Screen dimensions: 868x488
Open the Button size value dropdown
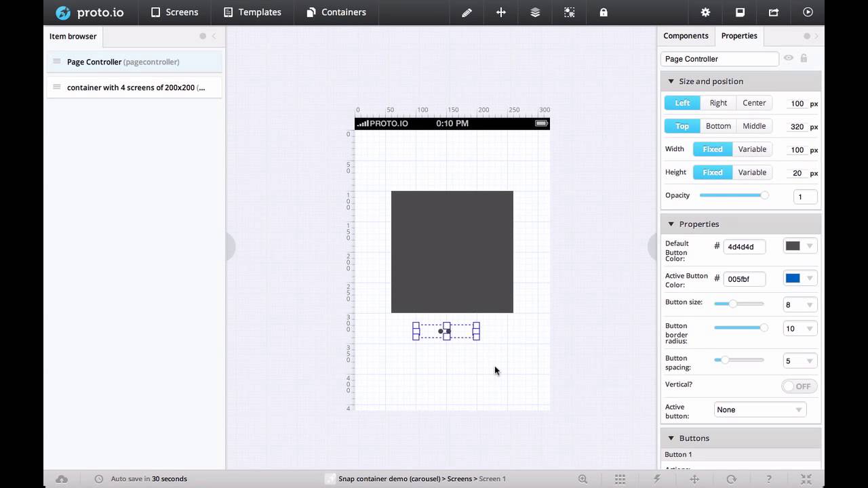click(x=800, y=305)
